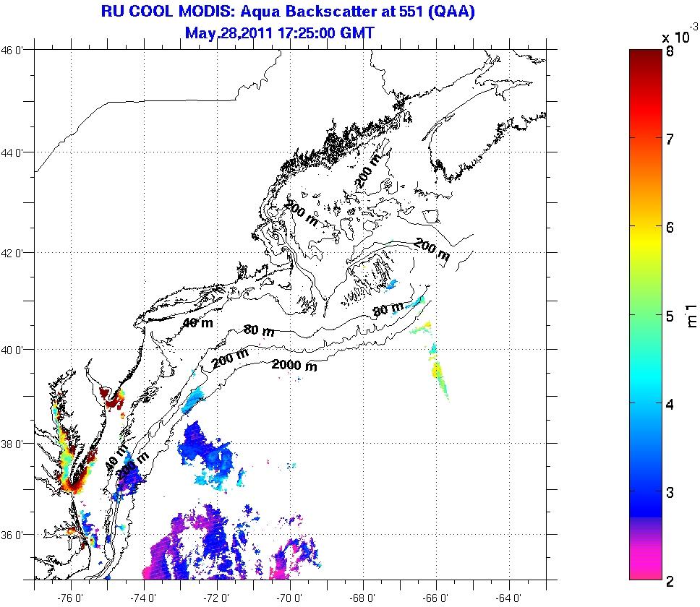Click the '42 0'' latitude axis label
700x607 pixels.
12,254
